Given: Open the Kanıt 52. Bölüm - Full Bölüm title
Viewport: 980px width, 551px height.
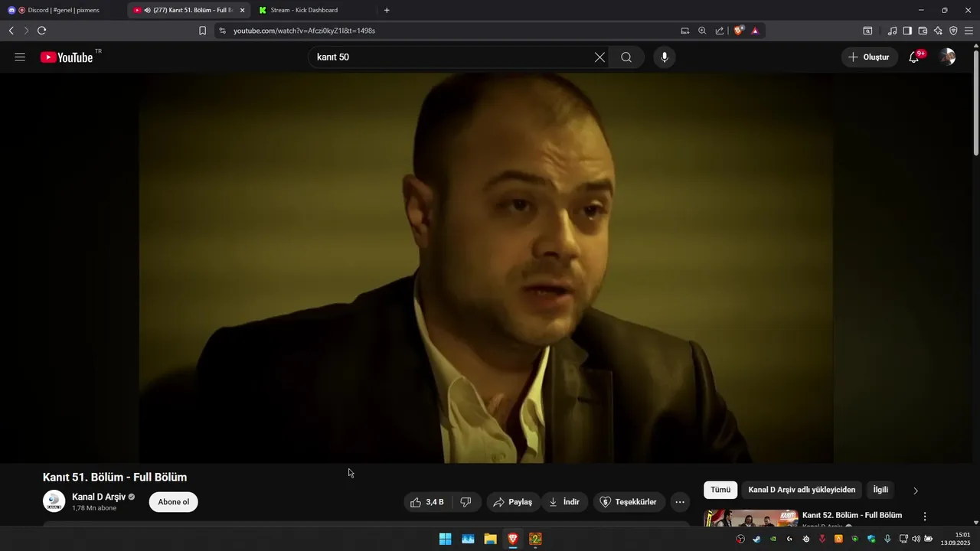Looking at the screenshot, I should coord(852,515).
